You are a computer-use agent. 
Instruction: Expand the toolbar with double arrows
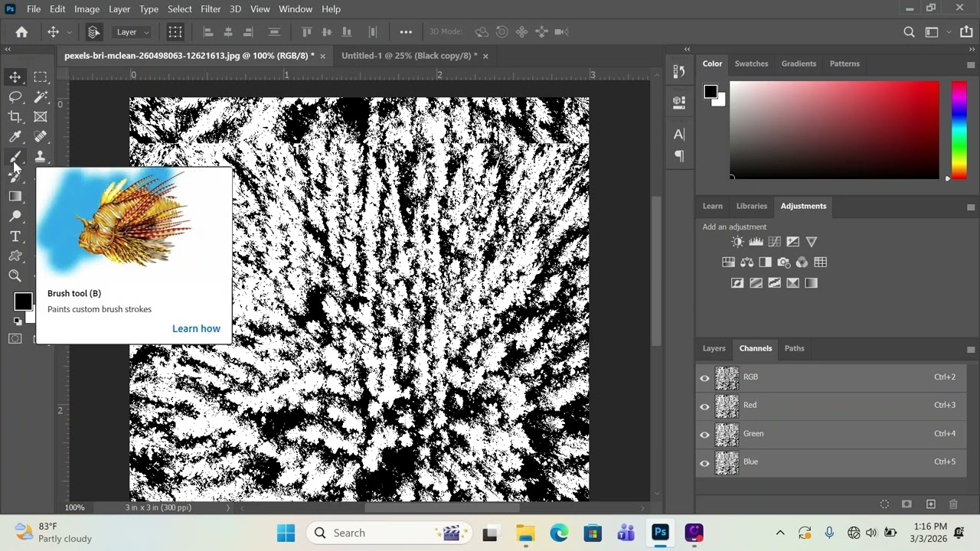[x=8, y=49]
